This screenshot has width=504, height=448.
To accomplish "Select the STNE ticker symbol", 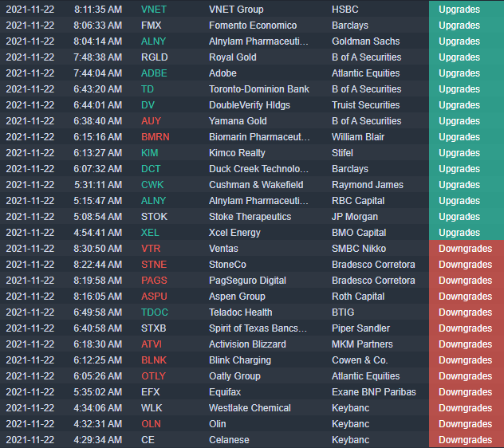I will coord(154,265).
